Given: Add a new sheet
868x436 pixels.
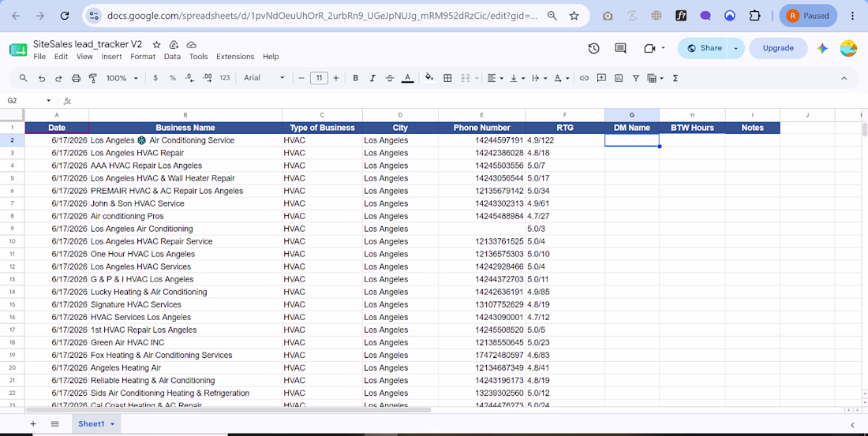Looking at the screenshot, I should [32, 424].
